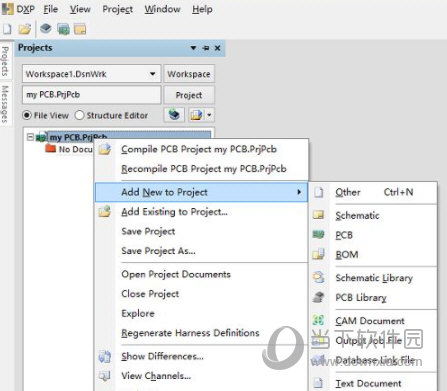The width and height of the screenshot is (447, 391).
Task: Open the DXP menu
Action: pos(26,9)
